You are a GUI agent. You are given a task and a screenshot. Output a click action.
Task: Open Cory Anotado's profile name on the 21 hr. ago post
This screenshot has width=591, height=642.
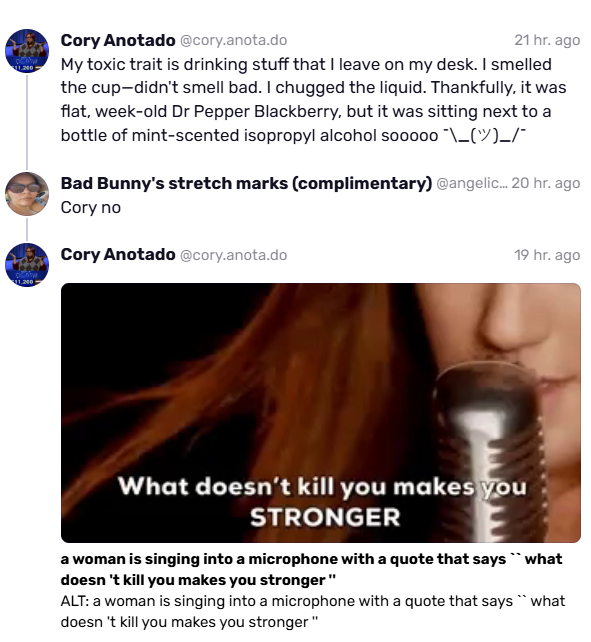(118, 40)
